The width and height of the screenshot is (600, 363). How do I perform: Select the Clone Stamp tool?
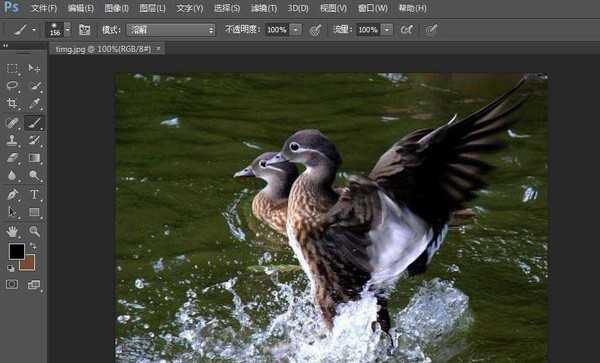(x=12, y=140)
